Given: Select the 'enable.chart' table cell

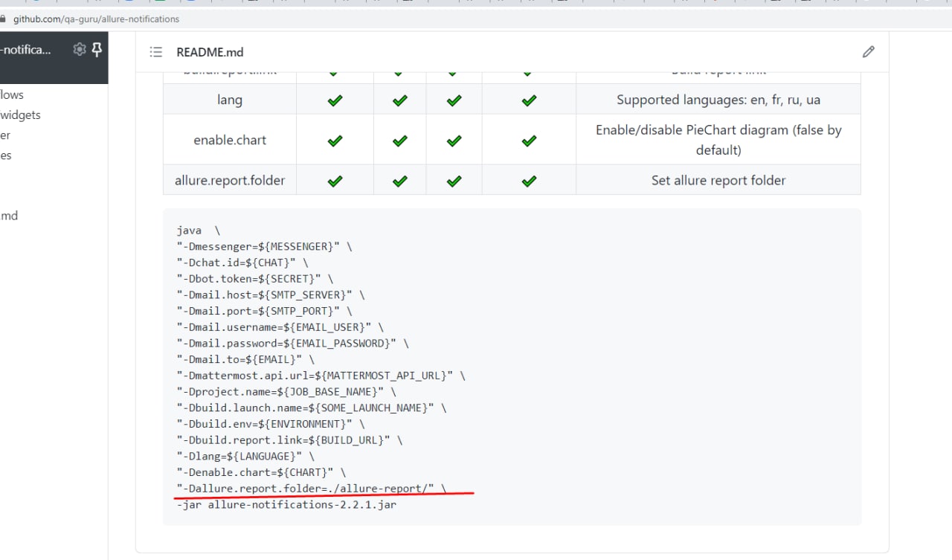Looking at the screenshot, I should point(230,140).
